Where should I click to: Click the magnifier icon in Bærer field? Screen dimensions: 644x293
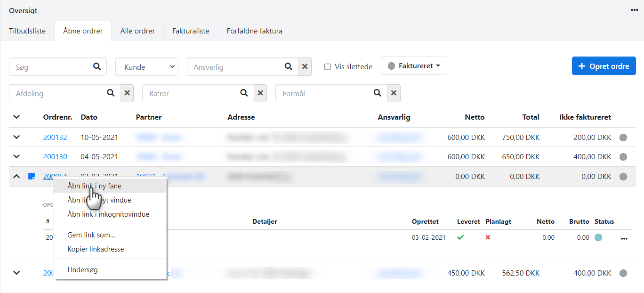(244, 93)
